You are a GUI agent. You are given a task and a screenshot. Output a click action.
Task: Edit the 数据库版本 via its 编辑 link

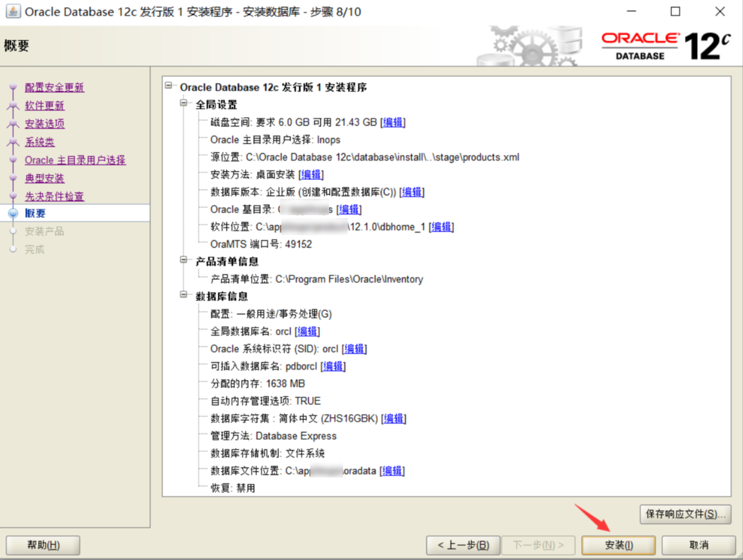pos(412,192)
